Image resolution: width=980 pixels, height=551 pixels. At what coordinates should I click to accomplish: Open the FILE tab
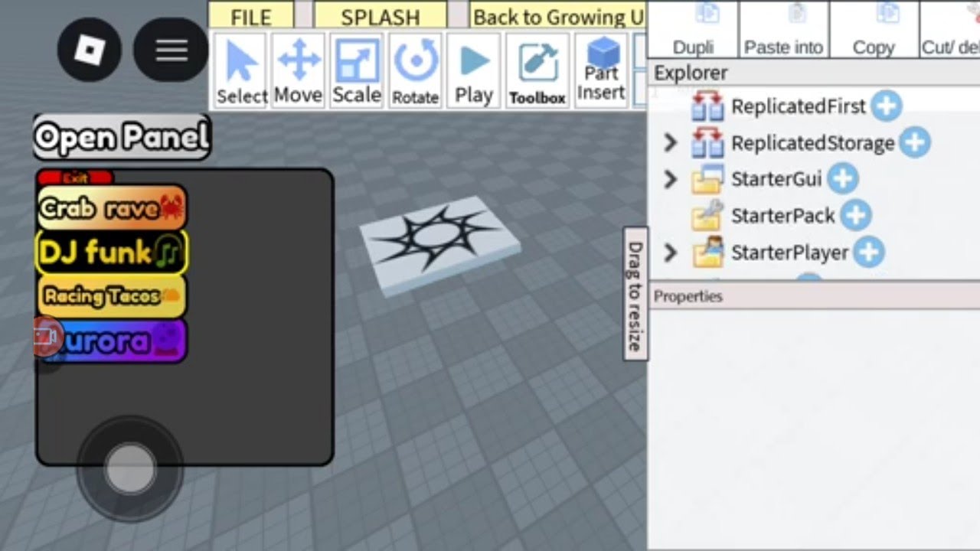[x=251, y=15]
